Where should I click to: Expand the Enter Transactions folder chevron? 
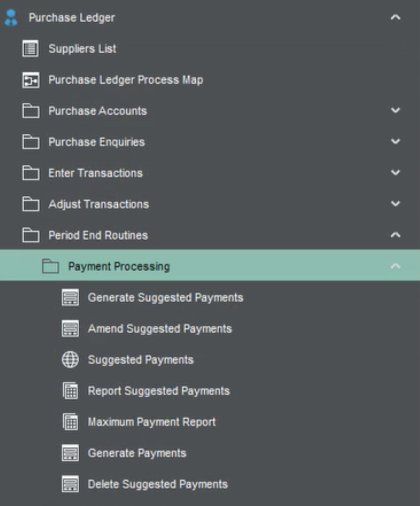tap(395, 173)
